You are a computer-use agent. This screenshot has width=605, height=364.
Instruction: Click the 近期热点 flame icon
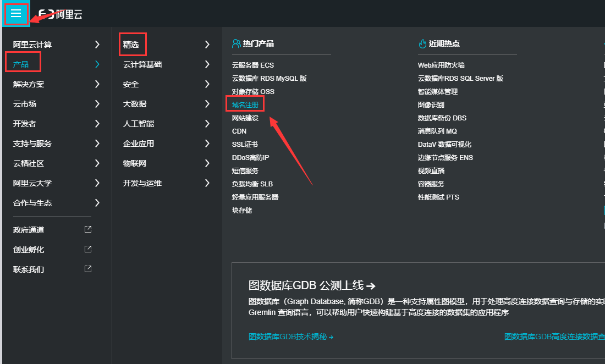[422, 43]
